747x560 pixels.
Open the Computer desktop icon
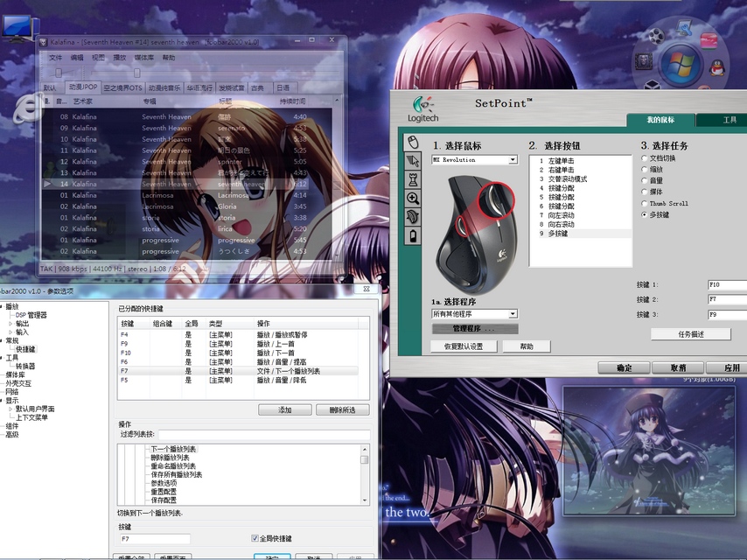(x=19, y=28)
